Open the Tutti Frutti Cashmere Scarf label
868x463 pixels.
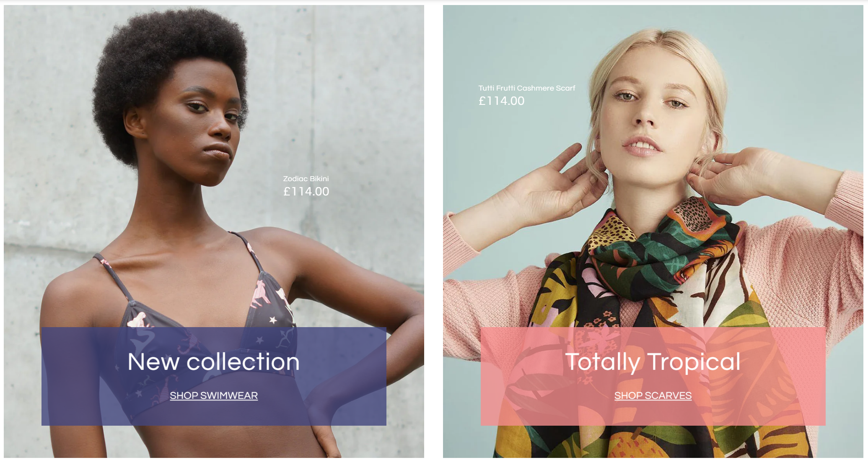(527, 88)
